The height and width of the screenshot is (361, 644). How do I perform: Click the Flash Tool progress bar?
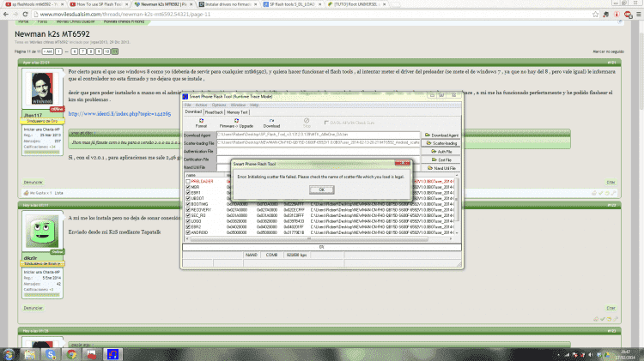322,247
